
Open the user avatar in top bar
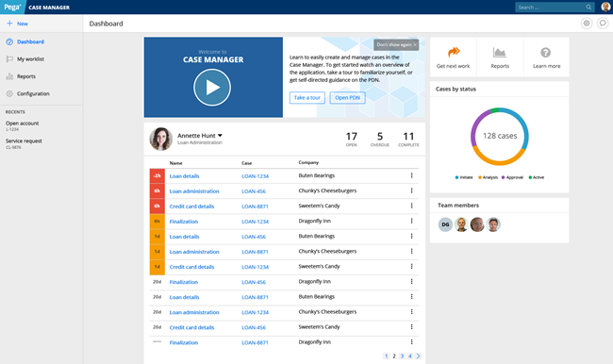pos(605,7)
